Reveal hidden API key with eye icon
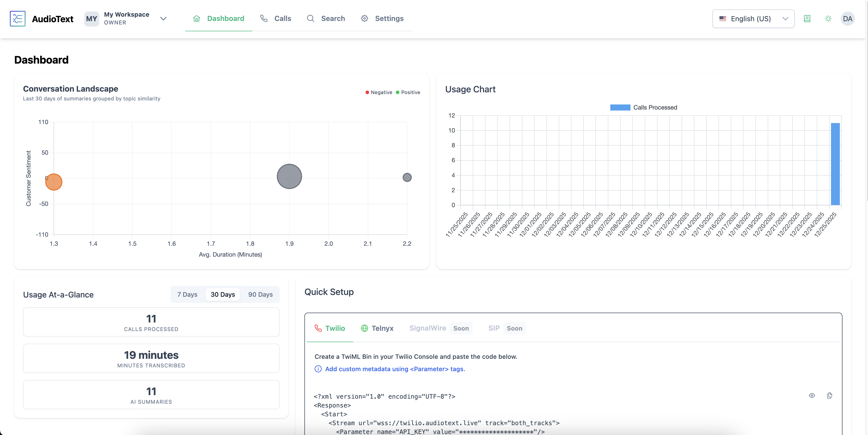Screen dimensions: 868x435 click(x=812, y=395)
